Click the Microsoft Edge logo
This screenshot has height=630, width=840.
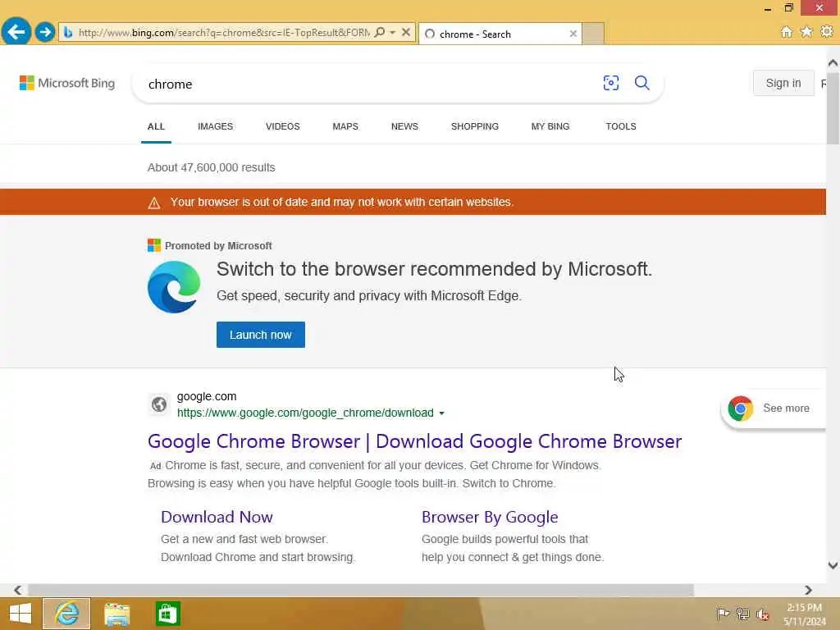(x=174, y=287)
